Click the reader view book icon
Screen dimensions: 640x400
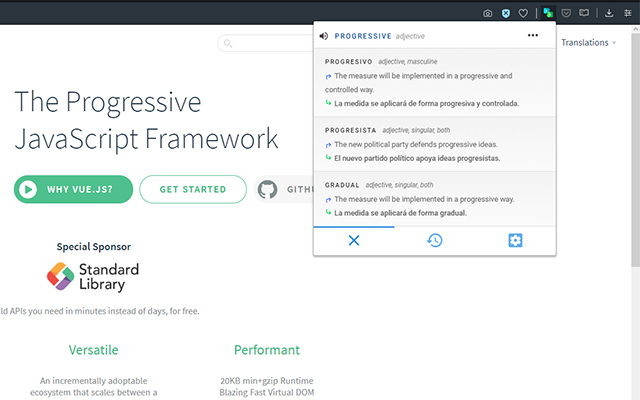tap(584, 13)
